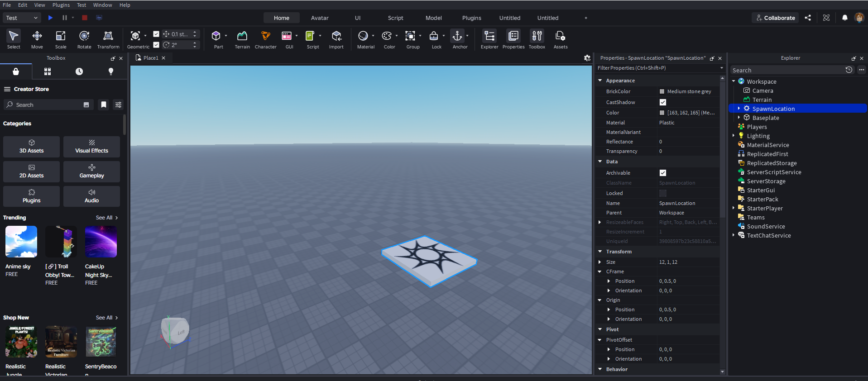This screenshot has height=381, width=868.
Task: Open the Geometric mode dropdown arrow
Action: [145, 35]
